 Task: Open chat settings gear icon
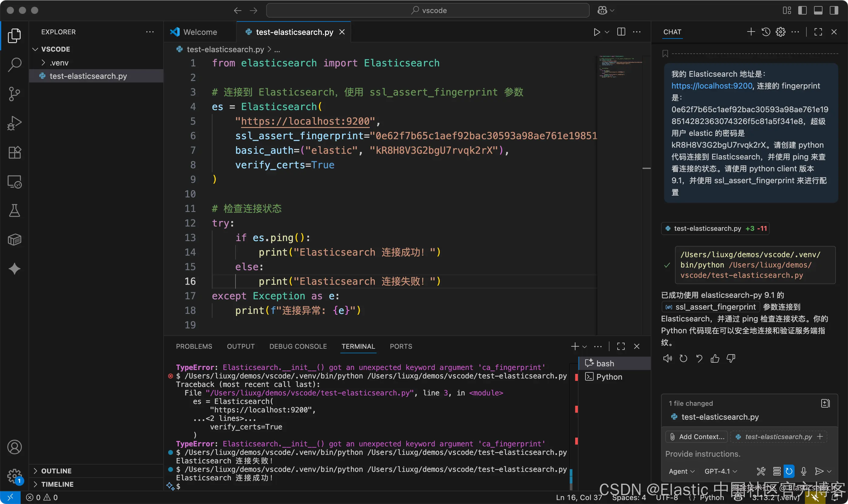(780, 32)
